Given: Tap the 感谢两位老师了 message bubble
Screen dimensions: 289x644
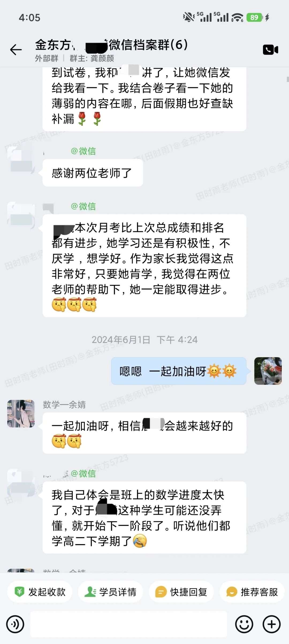Looking at the screenshot, I should 93,173.
